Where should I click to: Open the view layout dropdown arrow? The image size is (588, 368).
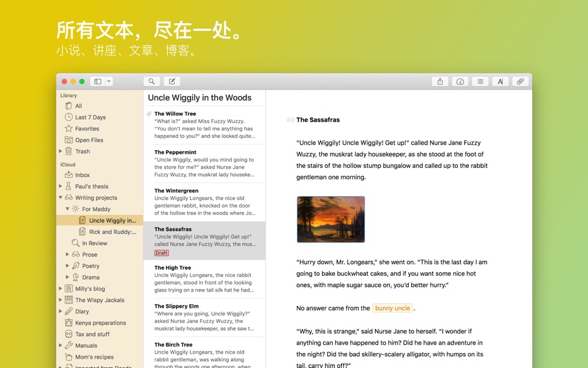[x=109, y=81]
